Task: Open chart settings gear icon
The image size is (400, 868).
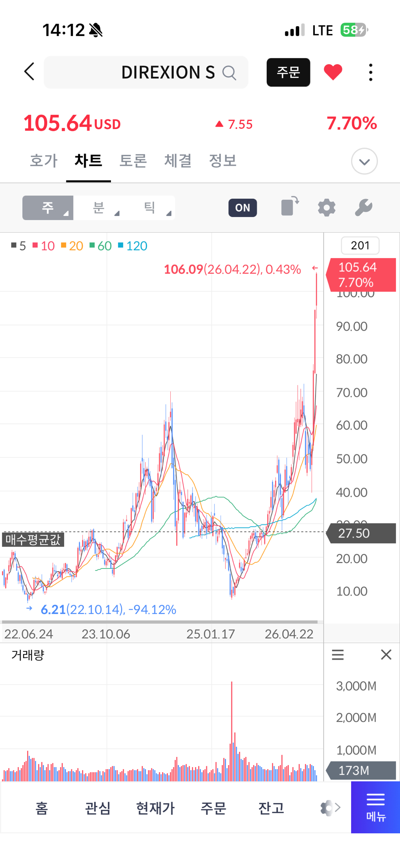Action: point(327,208)
